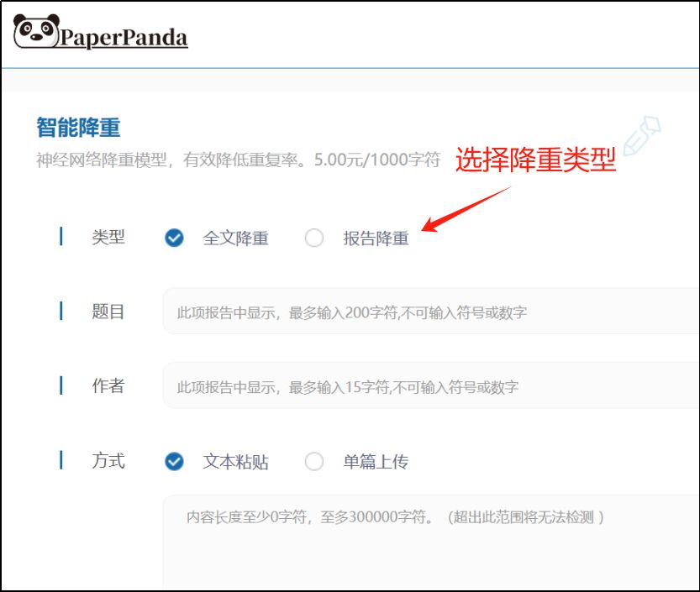Choose the 文本粘贴 method radio
The width and height of the screenshot is (700, 592).
click(x=174, y=461)
